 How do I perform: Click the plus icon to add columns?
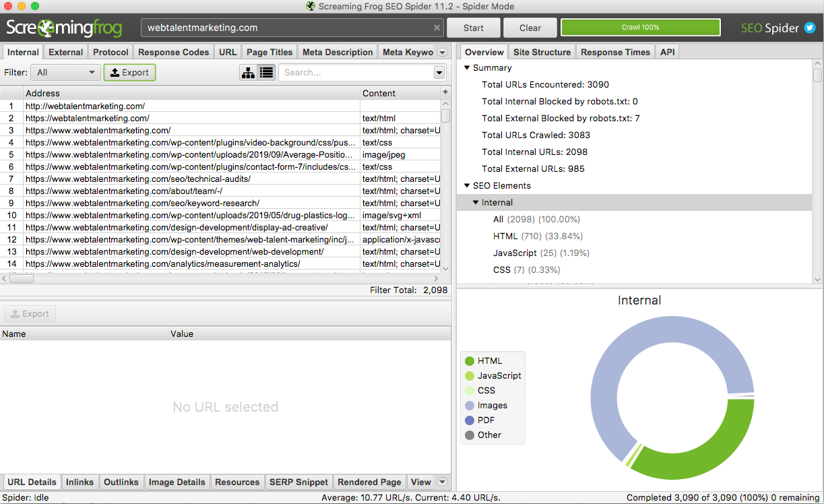(x=445, y=92)
